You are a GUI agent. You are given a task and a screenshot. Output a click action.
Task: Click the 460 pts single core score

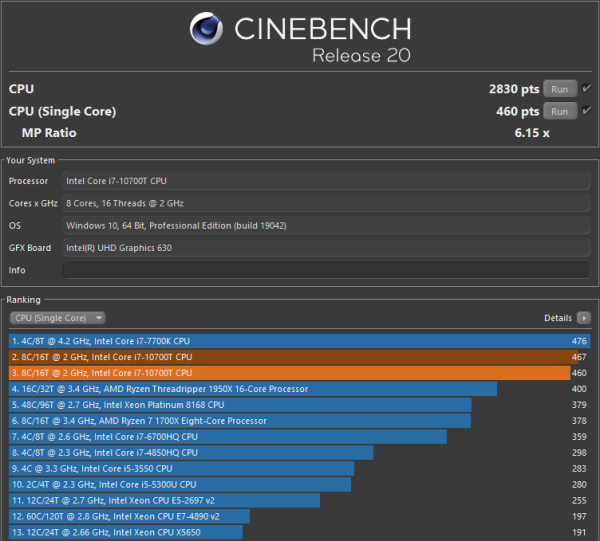tap(517, 111)
